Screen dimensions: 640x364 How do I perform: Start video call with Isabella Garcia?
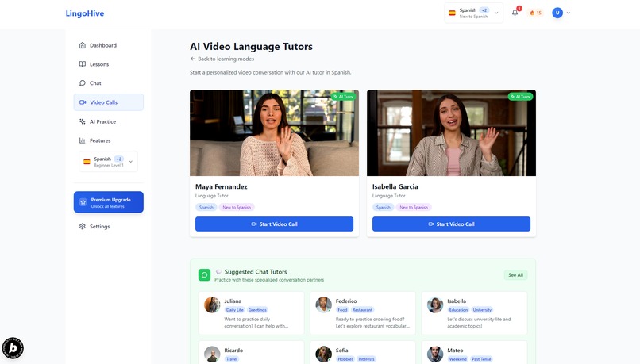click(x=452, y=224)
